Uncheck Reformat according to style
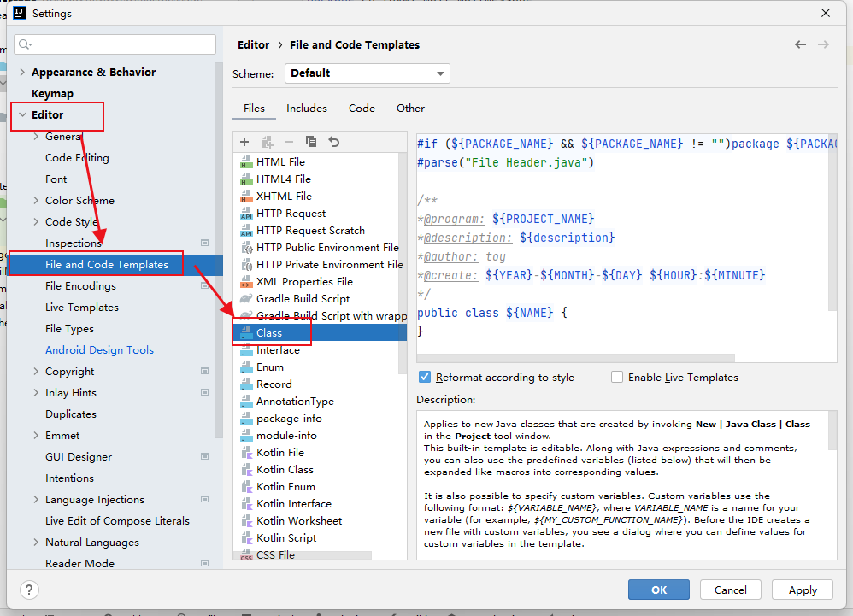The height and width of the screenshot is (616, 853). coord(425,377)
